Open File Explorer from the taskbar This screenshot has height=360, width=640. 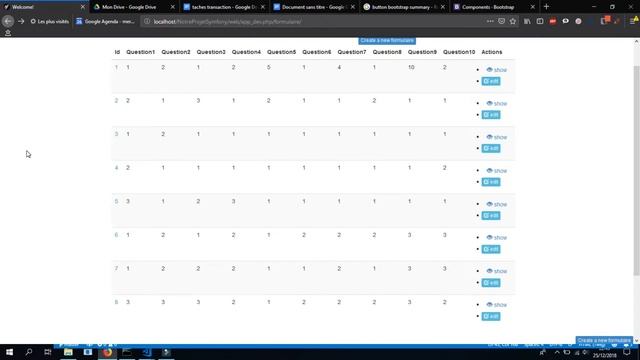68,352
